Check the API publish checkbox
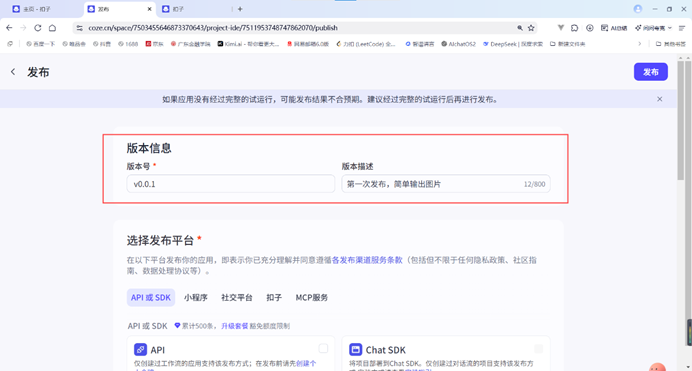The height and width of the screenshot is (371, 692). tap(323, 349)
